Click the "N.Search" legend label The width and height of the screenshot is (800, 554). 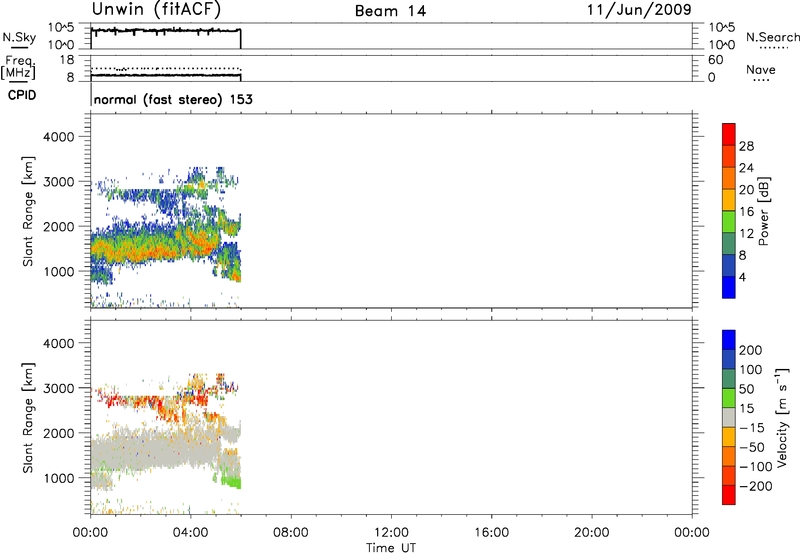(772, 37)
